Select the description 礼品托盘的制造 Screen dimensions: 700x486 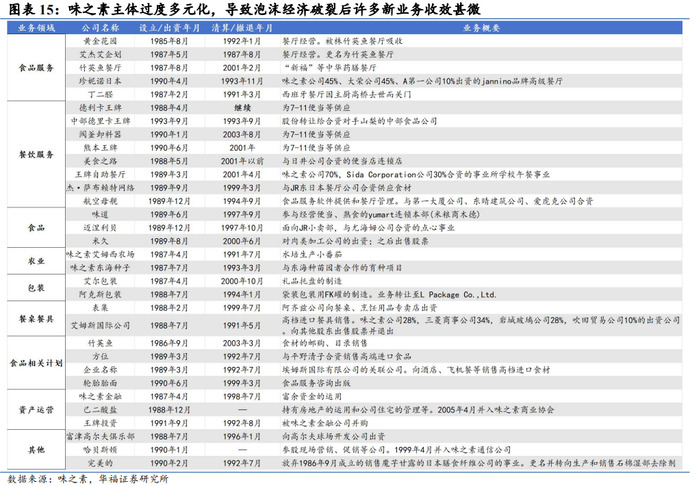click(x=312, y=281)
